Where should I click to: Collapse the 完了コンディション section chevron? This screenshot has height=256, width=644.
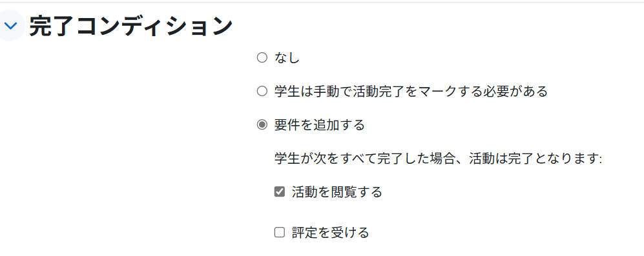[11, 26]
